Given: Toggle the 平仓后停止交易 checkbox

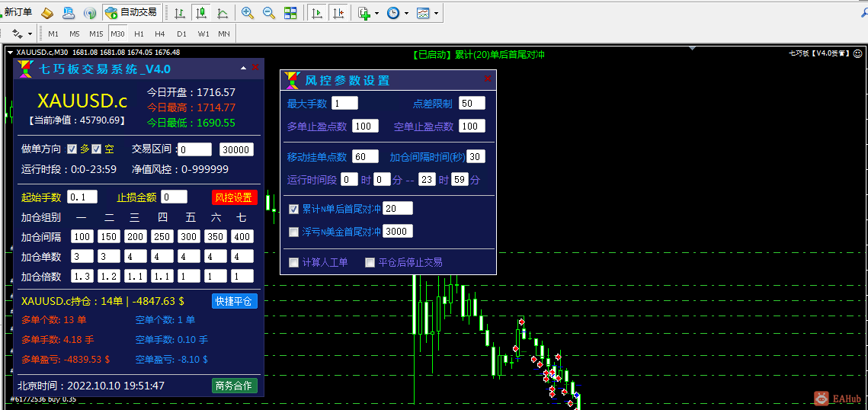Looking at the screenshot, I should coord(370,262).
